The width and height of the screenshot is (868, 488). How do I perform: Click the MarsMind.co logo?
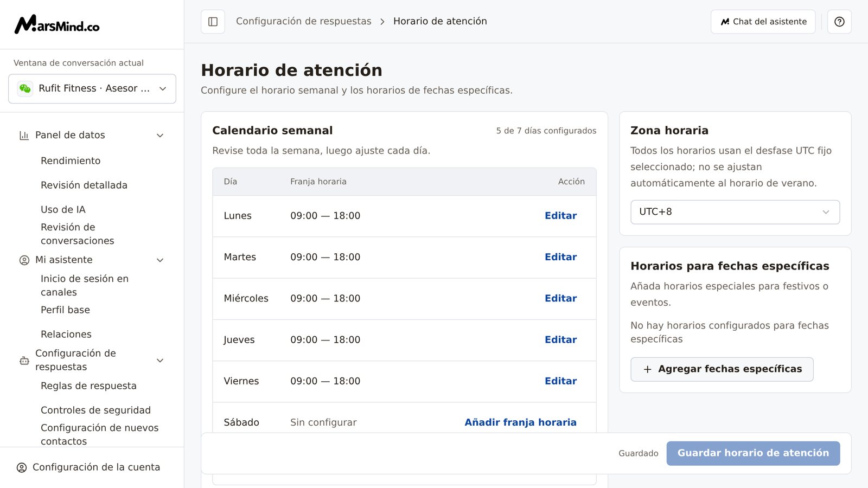tap(57, 24)
